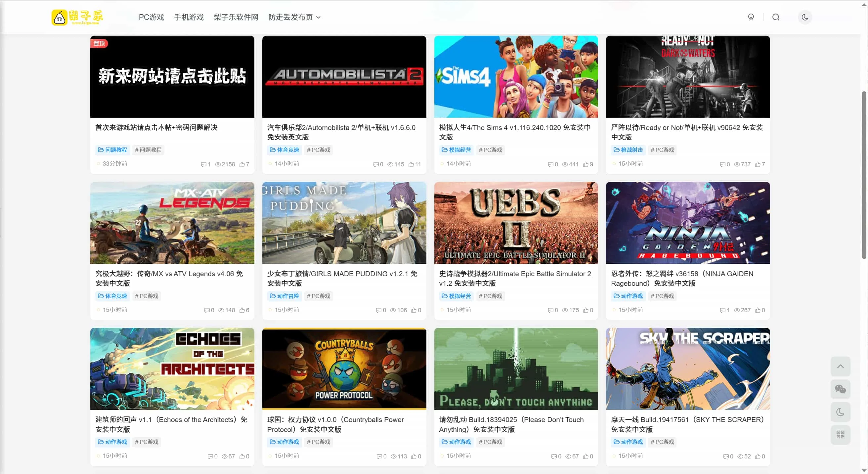Open the MX vs ATV Legends cover

tap(172, 223)
